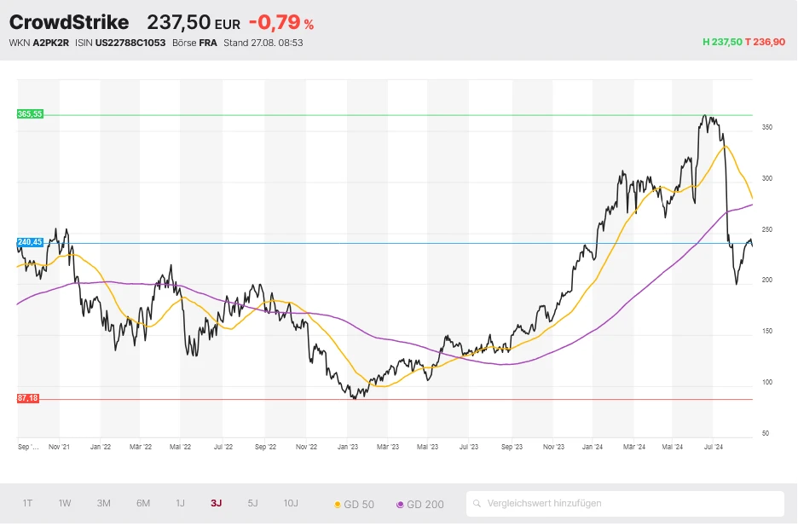The height and width of the screenshot is (532, 798).
Task: Select the 10J time range
Action: tap(291, 503)
